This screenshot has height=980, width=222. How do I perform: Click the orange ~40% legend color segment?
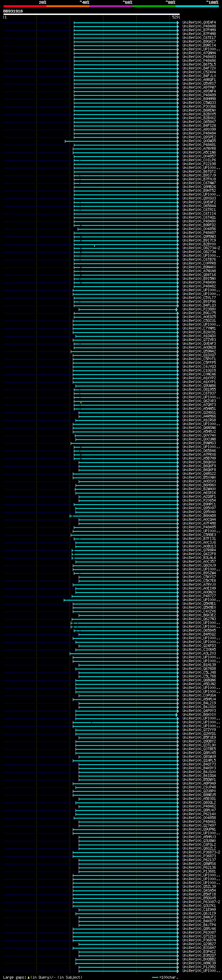point(68,6)
